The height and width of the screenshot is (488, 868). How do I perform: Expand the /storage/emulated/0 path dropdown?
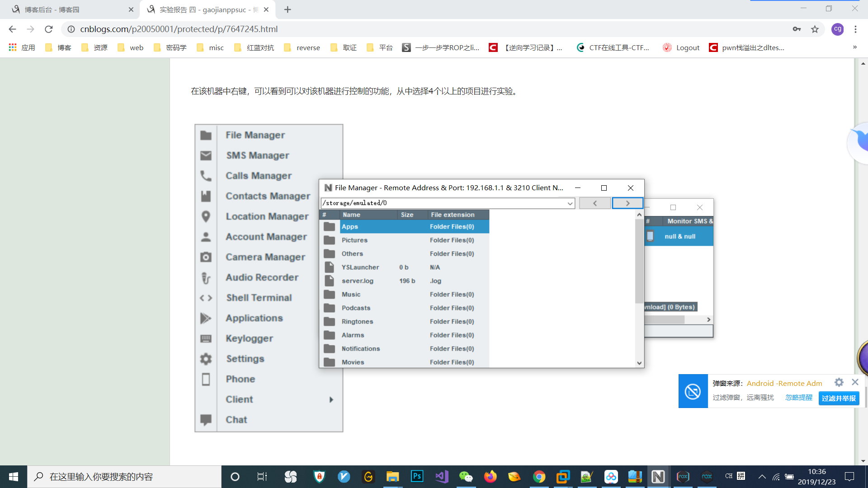pyautogui.click(x=570, y=203)
